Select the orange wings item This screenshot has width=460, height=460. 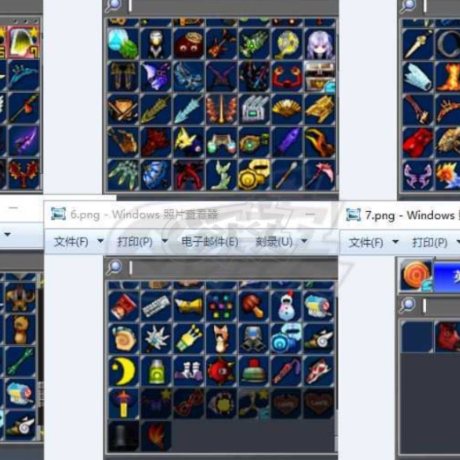click(221, 109)
